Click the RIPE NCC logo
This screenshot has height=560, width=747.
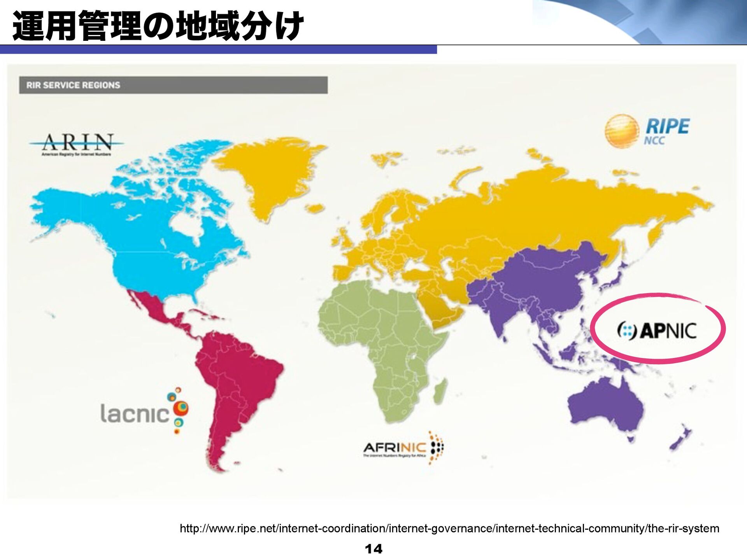647,131
